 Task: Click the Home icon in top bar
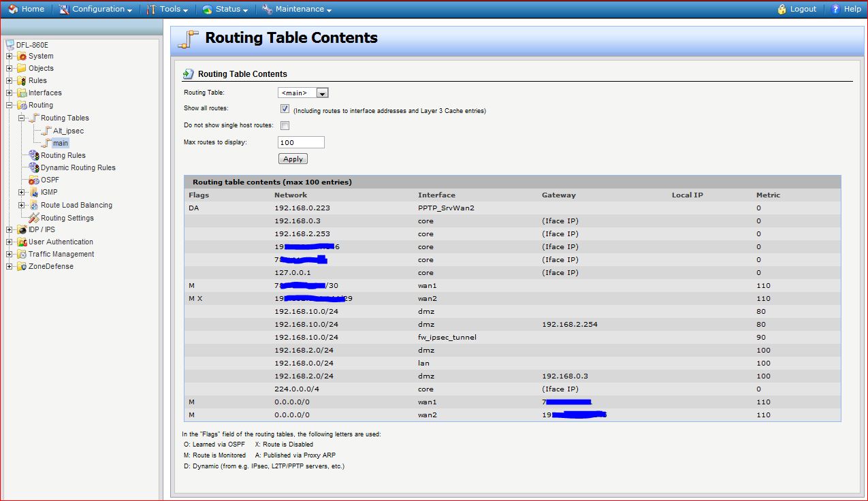(x=13, y=9)
